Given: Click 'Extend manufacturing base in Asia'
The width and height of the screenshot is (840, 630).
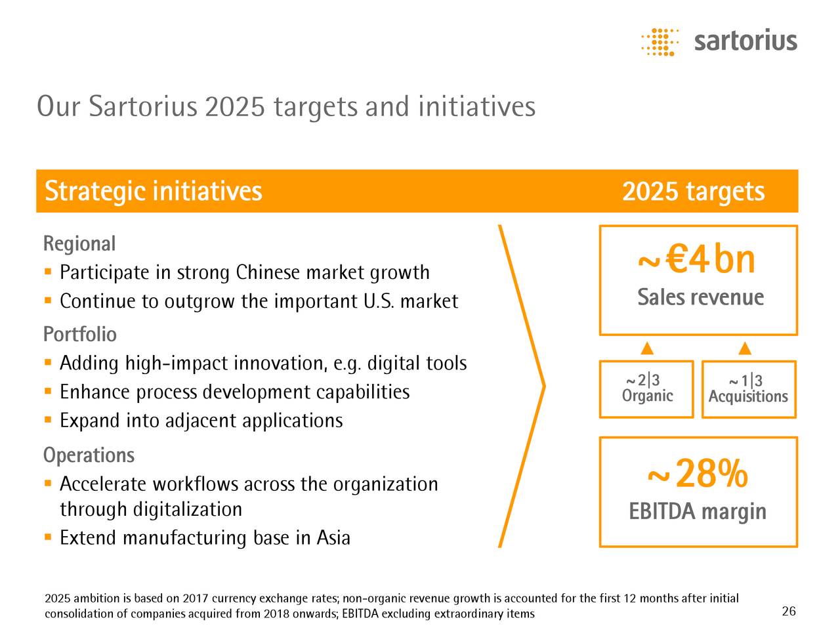Looking at the screenshot, I should click(x=205, y=538).
